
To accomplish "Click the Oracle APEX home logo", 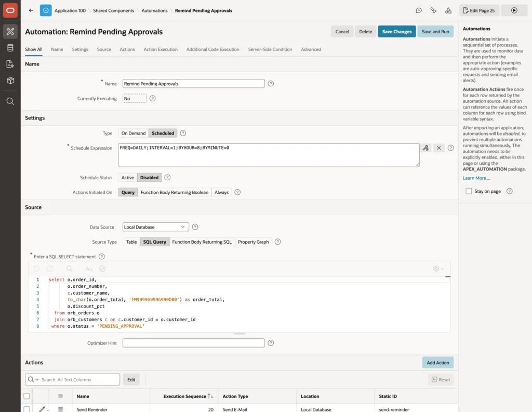I will point(10,10).
